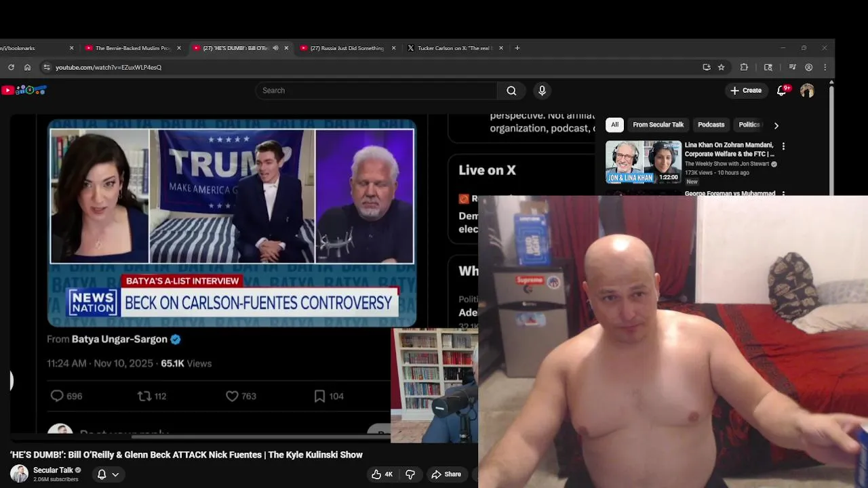Open YouTube notifications bell
Viewport: 868px width, 488px height.
(781, 90)
